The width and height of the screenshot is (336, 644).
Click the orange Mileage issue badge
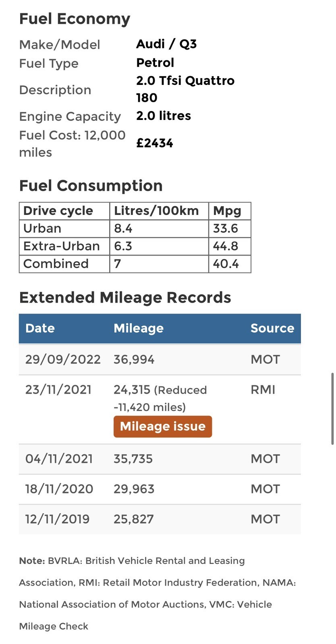click(162, 426)
